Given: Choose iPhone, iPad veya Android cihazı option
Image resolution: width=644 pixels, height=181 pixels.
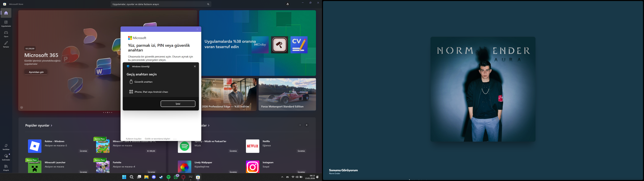Looking at the screenshot, I should tap(161, 92).
